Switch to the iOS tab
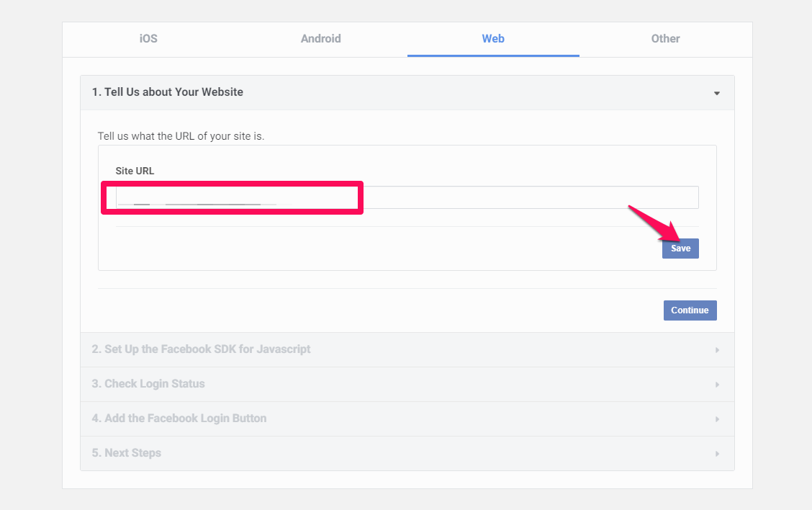 coord(147,39)
